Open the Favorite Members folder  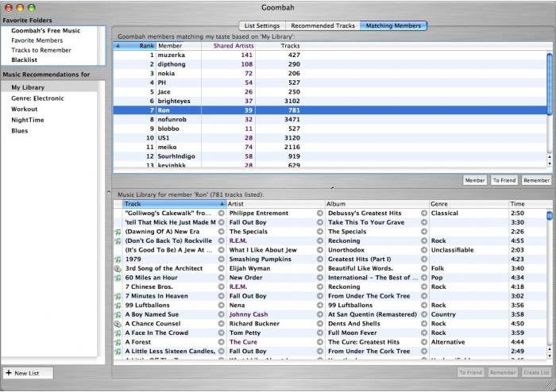[x=37, y=40]
